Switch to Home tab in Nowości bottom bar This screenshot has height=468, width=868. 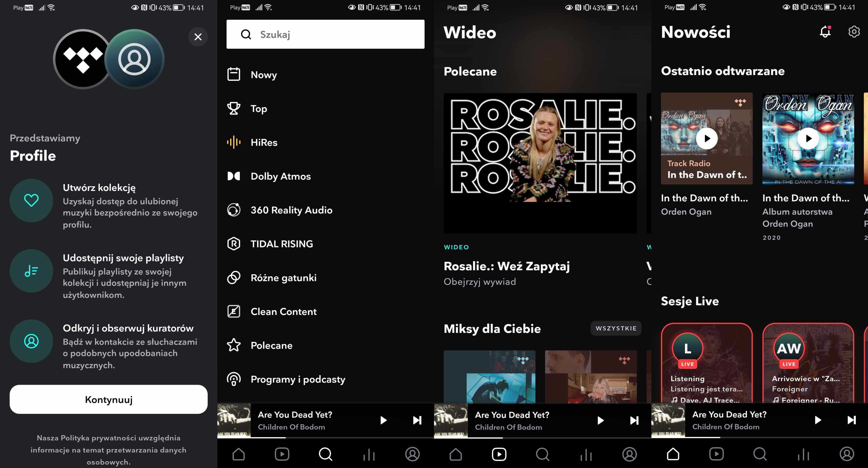point(673,454)
